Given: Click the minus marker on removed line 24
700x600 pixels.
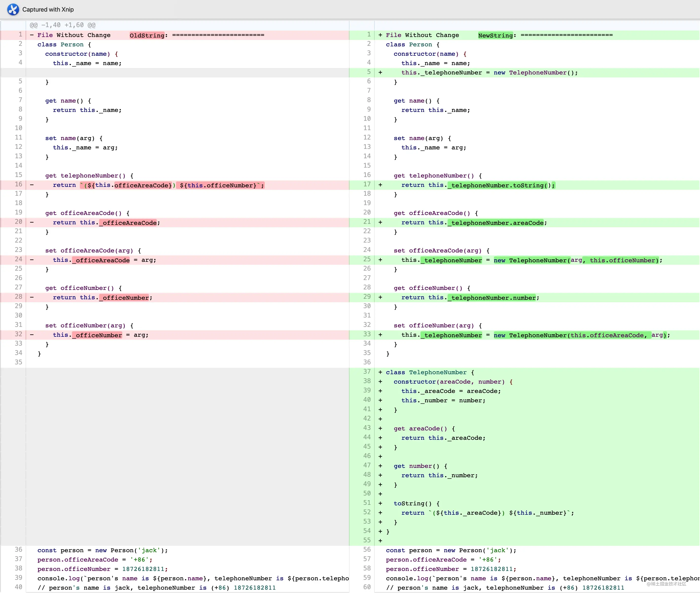Looking at the screenshot, I should (x=32, y=260).
